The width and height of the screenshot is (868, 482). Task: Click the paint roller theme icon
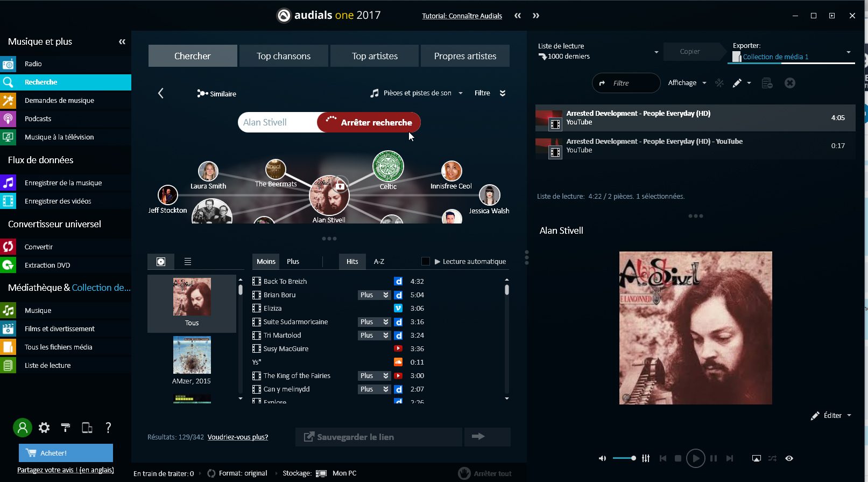click(x=66, y=428)
